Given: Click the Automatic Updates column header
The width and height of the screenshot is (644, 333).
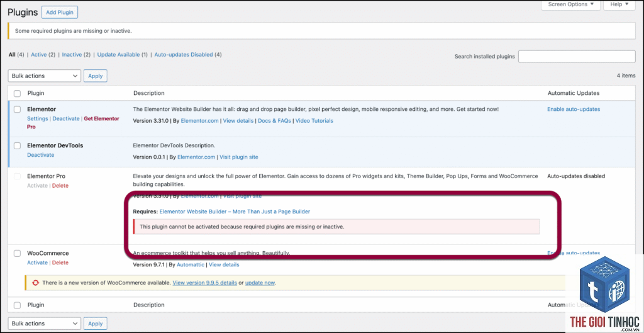Looking at the screenshot, I should tap(574, 93).
